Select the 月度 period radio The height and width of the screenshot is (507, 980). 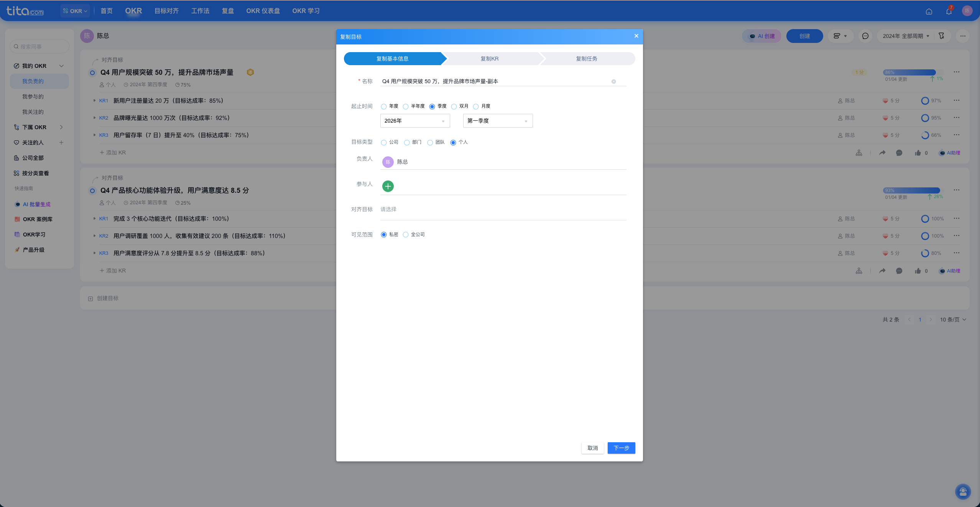coord(476,107)
